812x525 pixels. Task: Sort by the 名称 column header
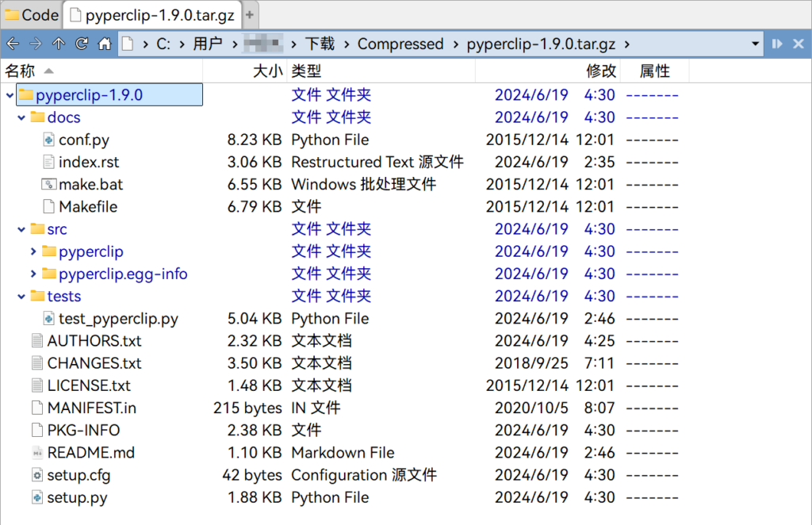102,71
